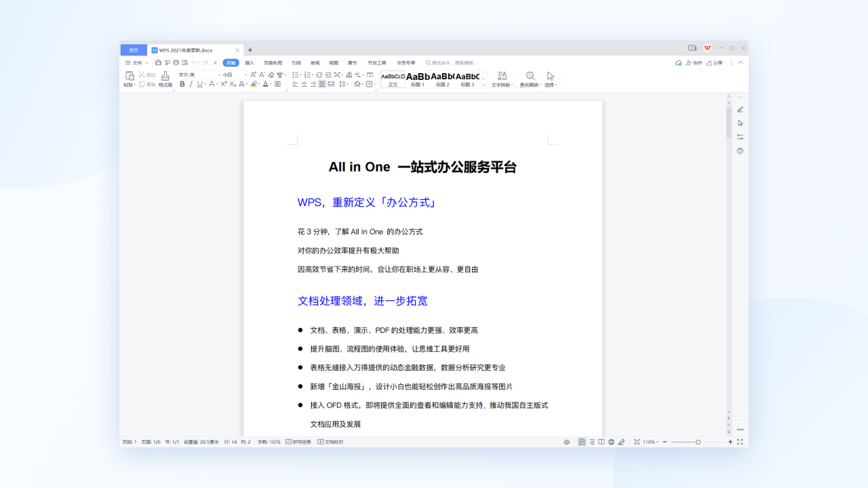Click the Undo arrow icon
Viewport: 868px width, 488px height.
tap(194, 62)
